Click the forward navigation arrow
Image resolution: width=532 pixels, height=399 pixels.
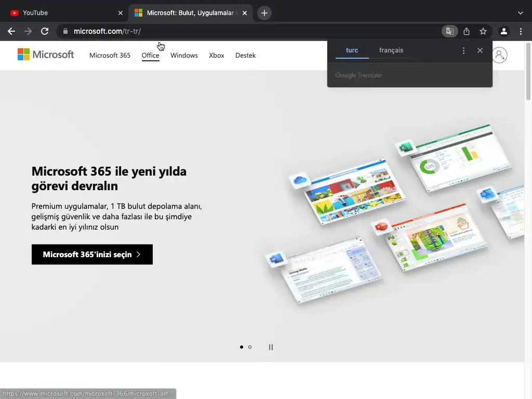pos(28,31)
